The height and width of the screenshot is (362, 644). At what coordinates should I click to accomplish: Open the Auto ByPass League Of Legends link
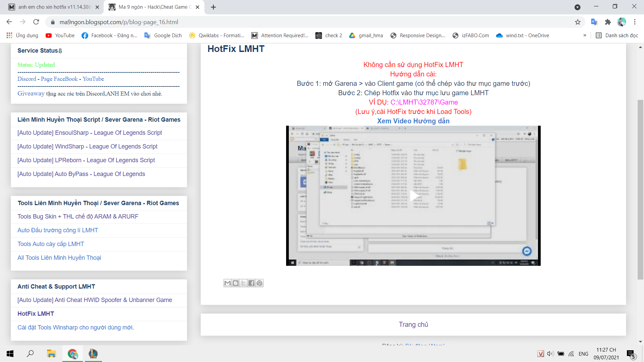coord(81,174)
